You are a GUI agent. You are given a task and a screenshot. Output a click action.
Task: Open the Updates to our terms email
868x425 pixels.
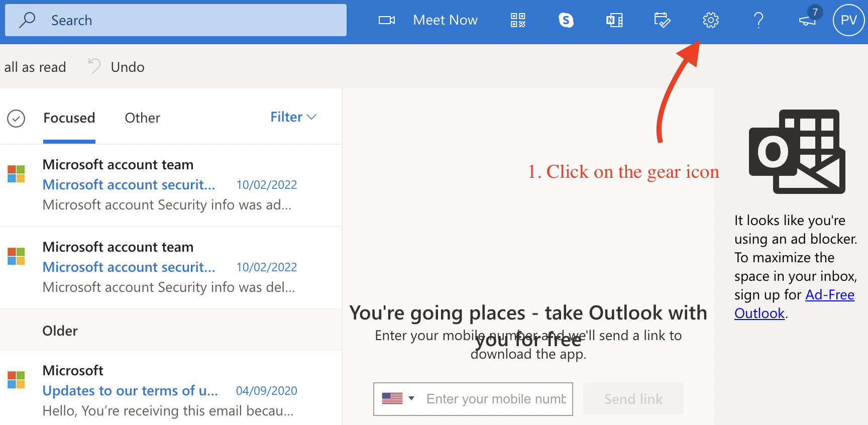click(x=151, y=390)
